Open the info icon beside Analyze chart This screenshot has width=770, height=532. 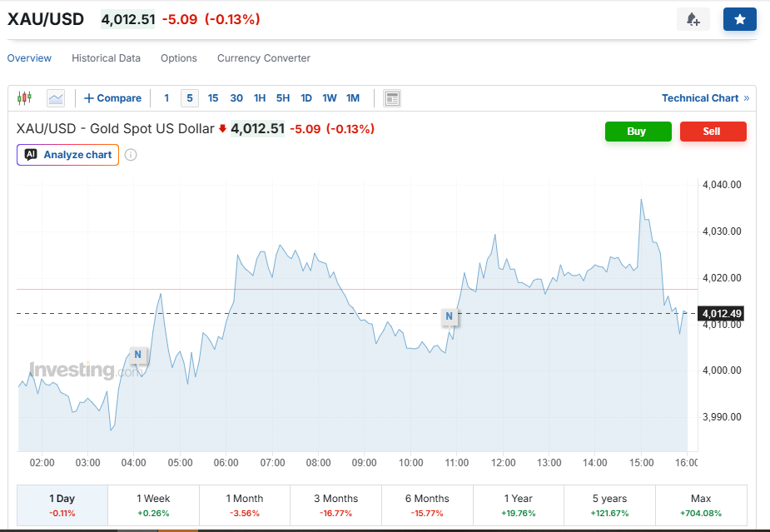point(131,155)
